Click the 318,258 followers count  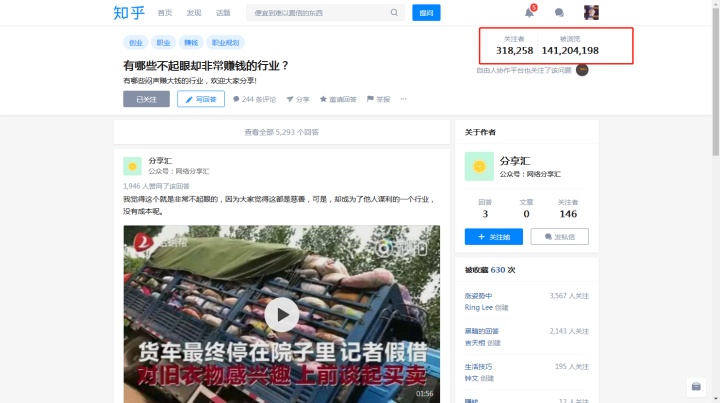click(x=514, y=50)
